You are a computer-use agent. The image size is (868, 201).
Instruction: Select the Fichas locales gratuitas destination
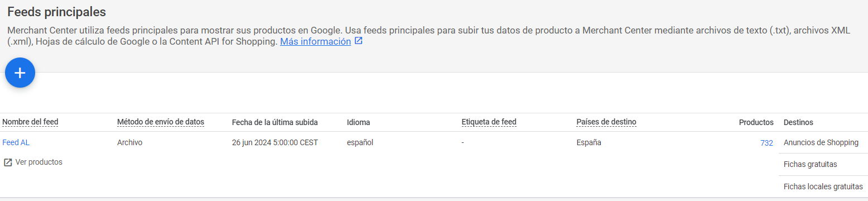823,186
